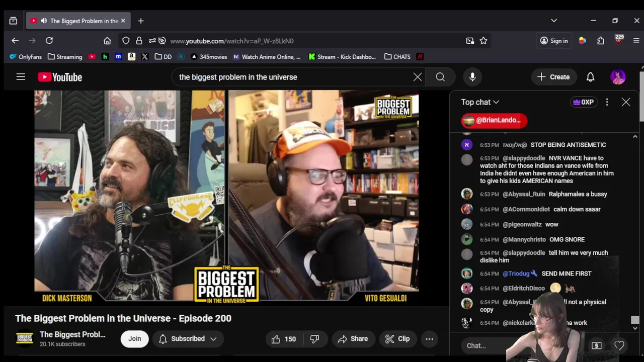Viewport: 644px width, 362px height.
Task: Open the Stream - Kick Dashboard bookmark
Action: point(342,57)
